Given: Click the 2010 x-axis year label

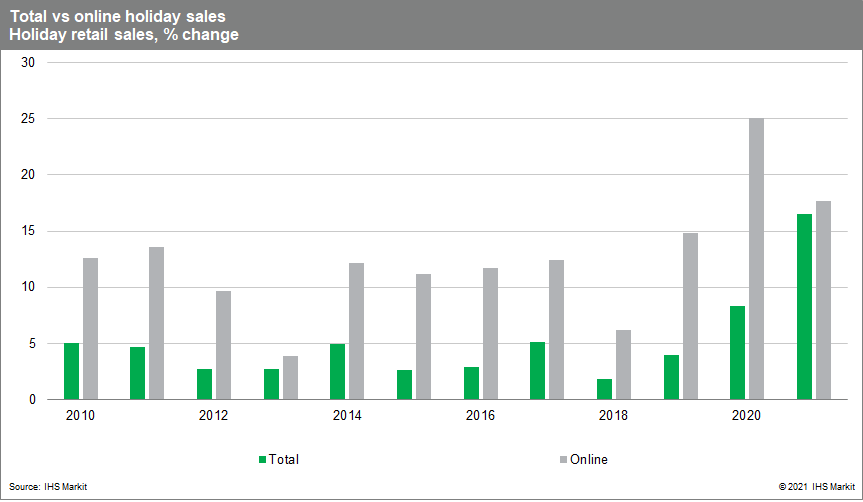Looking at the screenshot, I should point(80,414).
